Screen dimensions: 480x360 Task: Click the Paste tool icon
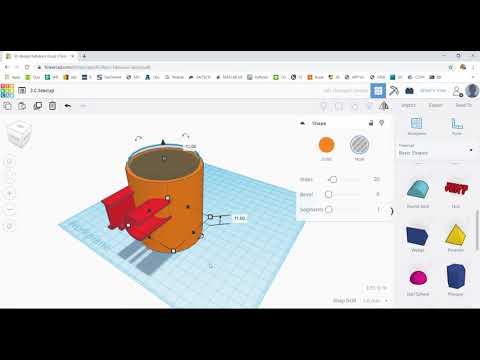click(22, 106)
